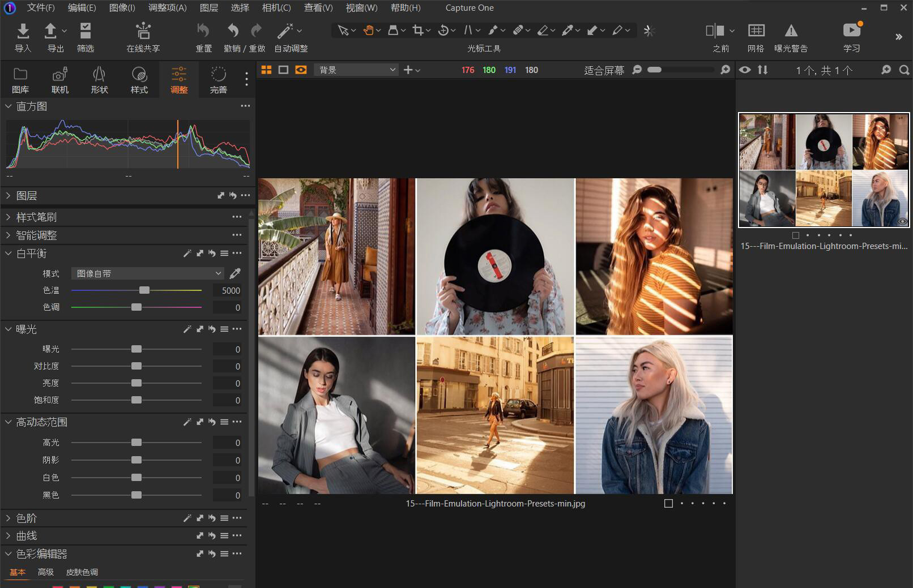Open the 图像(I) menu

122,8
